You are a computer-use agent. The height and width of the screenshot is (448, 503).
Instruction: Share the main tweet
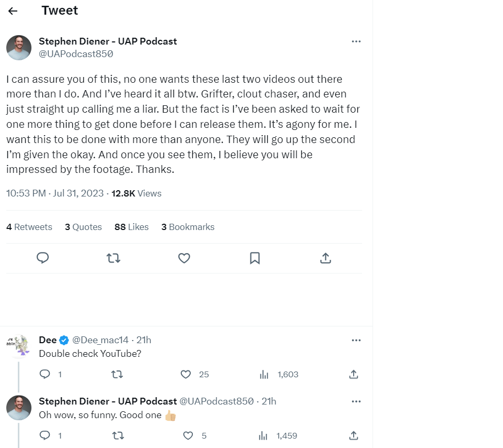(325, 258)
